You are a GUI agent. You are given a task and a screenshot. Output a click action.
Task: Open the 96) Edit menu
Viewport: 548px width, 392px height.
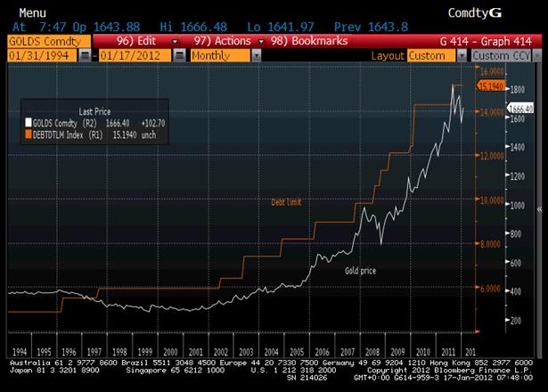(x=136, y=41)
